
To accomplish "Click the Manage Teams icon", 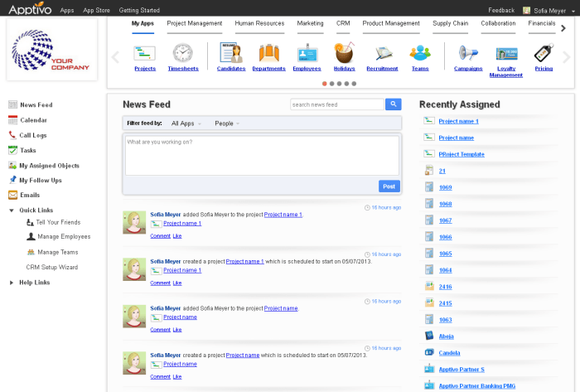I will click(x=31, y=252).
